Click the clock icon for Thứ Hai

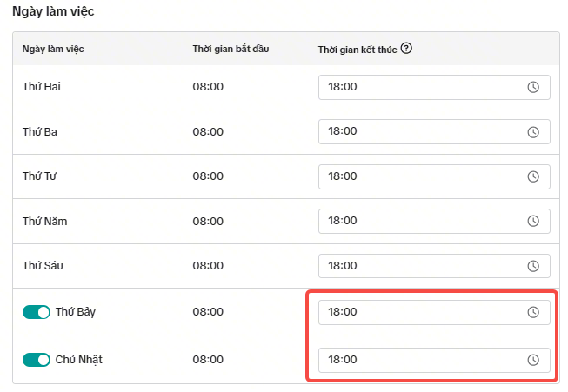tap(534, 87)
